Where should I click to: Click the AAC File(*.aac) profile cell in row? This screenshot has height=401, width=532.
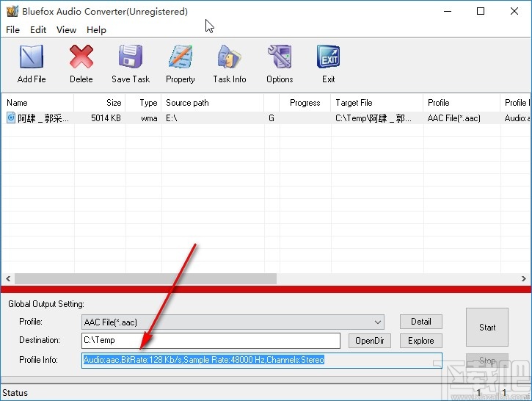point(454,118)
